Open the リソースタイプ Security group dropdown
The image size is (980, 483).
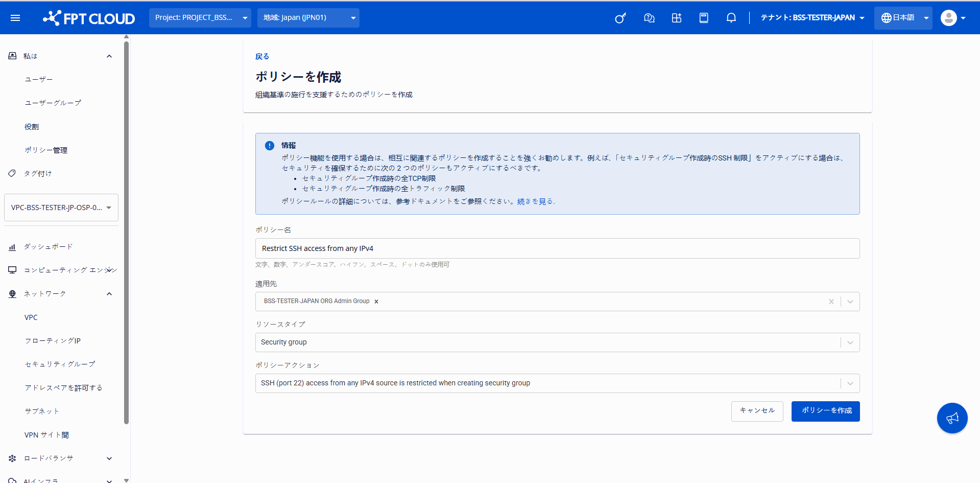pos(557,342)
